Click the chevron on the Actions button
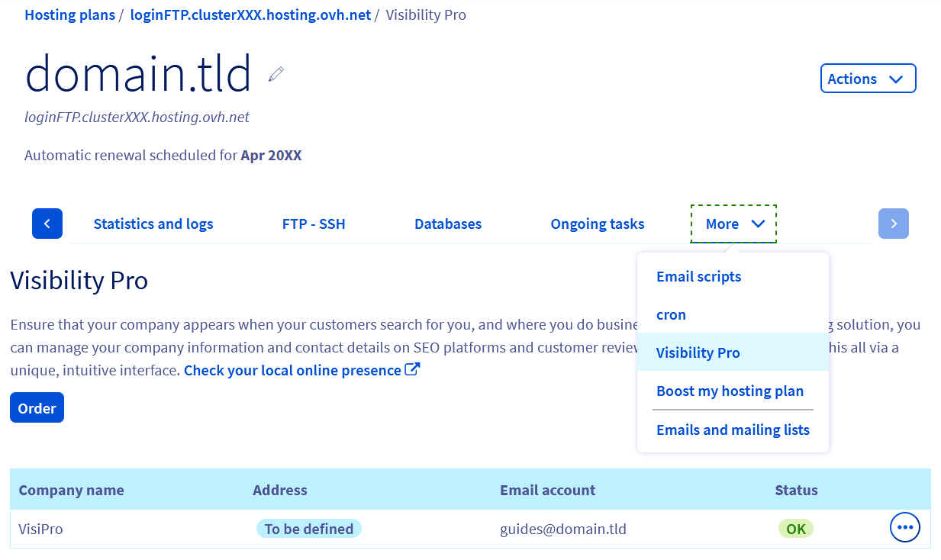 (896, 79)
